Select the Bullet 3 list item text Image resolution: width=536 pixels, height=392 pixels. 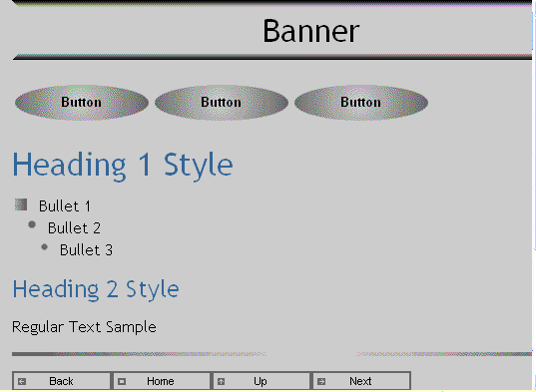(86, 250)
